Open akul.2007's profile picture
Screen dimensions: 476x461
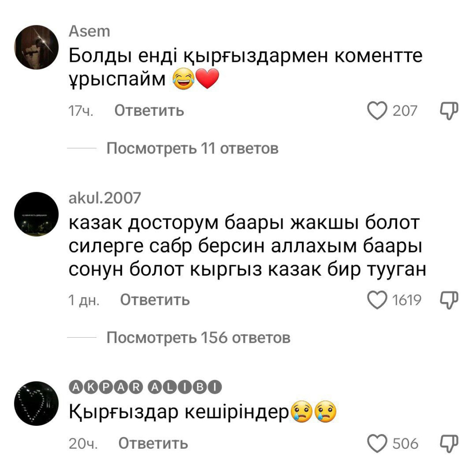pyautogui.click(x=36, y=214)
